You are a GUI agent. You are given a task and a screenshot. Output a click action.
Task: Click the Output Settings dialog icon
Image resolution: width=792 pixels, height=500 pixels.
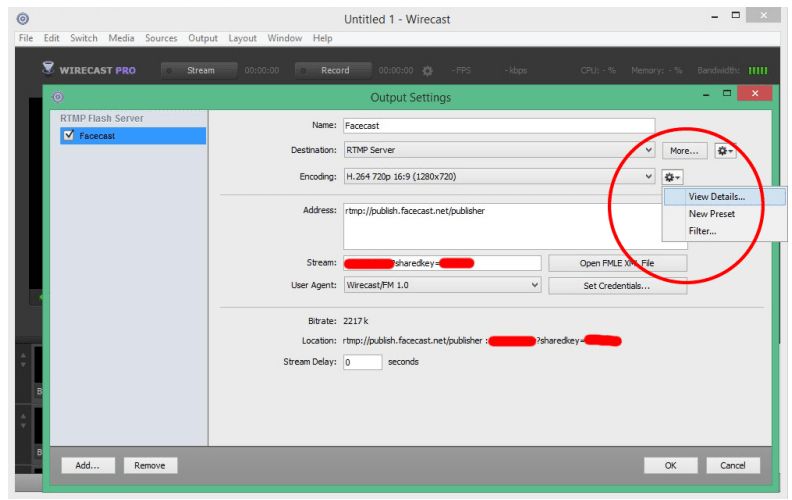click(x=58, y=96)
